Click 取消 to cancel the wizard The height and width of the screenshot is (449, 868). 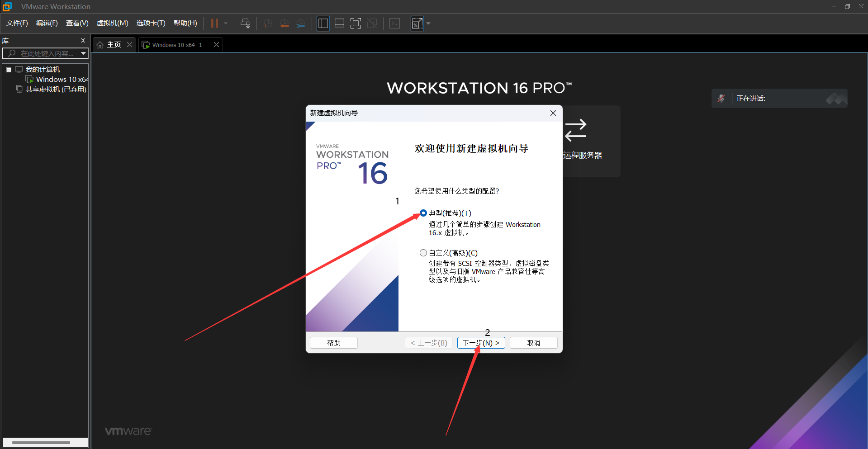[x=534, y=343]
